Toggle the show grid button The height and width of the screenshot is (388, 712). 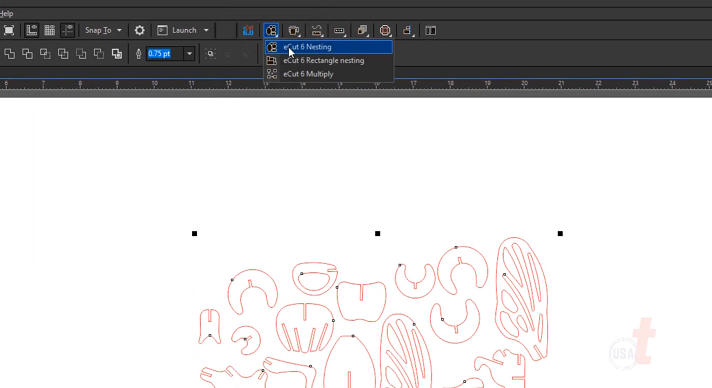click(49, 30)
